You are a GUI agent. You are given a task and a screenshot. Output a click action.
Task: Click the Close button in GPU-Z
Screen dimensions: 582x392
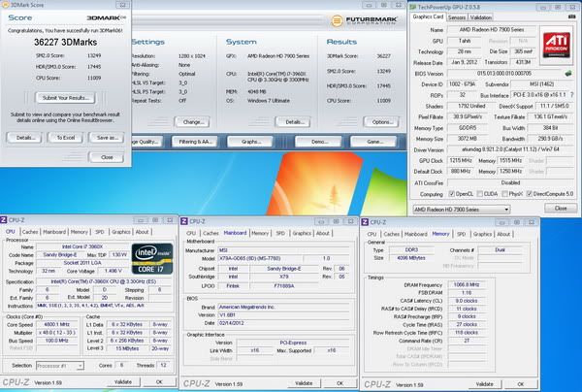click(x=561, y=209)
